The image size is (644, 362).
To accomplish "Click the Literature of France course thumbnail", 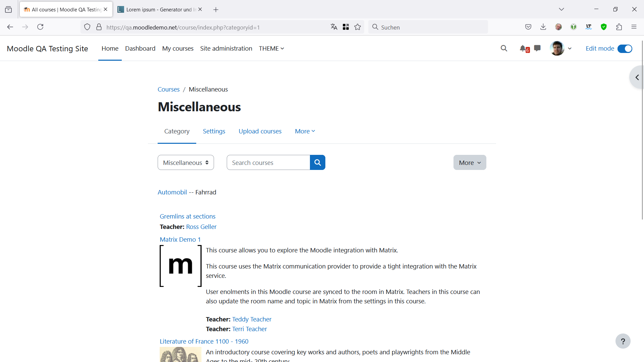I will (180, 355).
